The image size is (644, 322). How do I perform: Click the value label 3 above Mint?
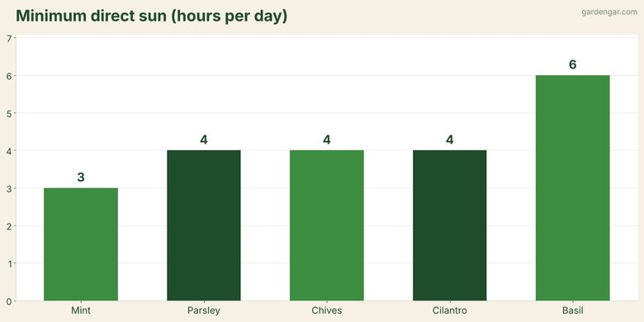tap(81, 178)
